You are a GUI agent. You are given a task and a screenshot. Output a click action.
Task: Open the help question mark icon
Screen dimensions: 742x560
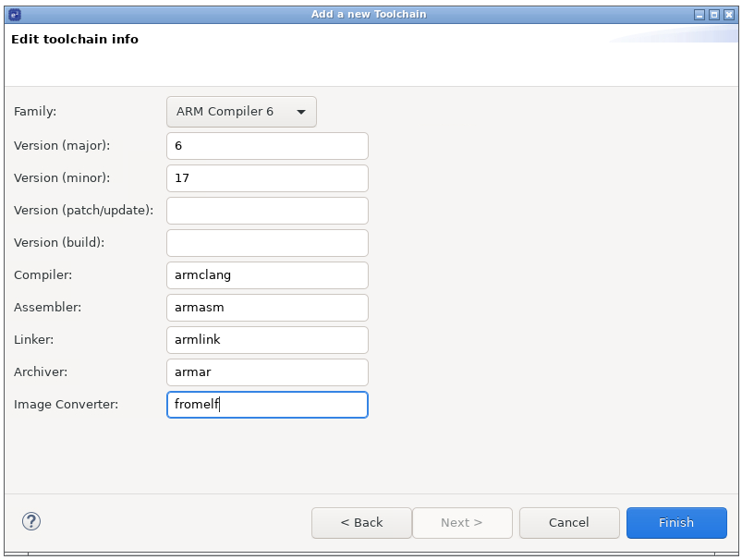point(31,522)
